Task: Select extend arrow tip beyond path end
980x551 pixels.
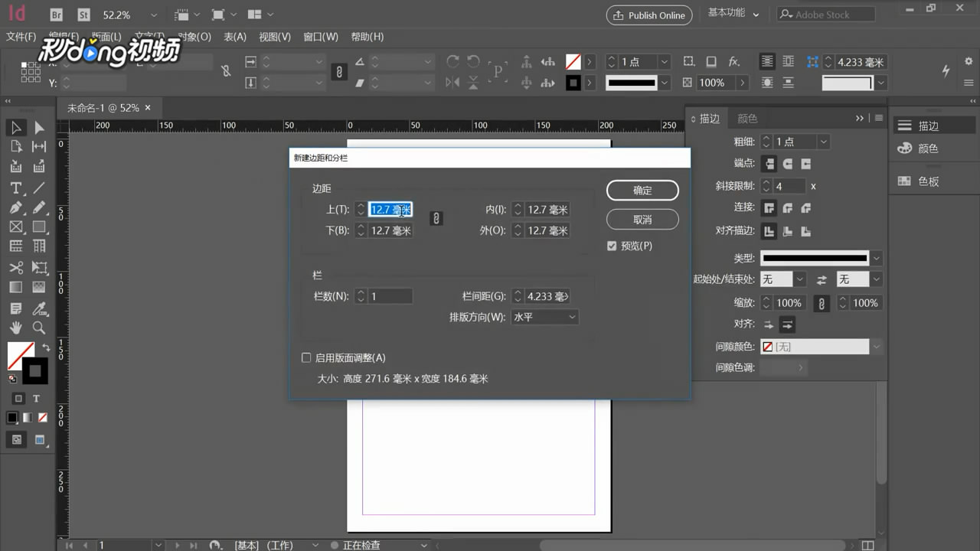Action: click(x=769, y=324)
